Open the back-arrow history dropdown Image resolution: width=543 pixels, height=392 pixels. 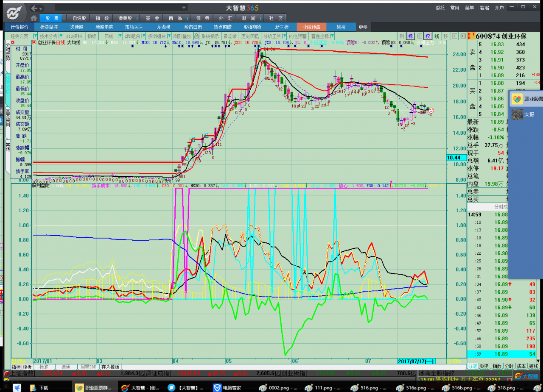[x=41, y=8]
